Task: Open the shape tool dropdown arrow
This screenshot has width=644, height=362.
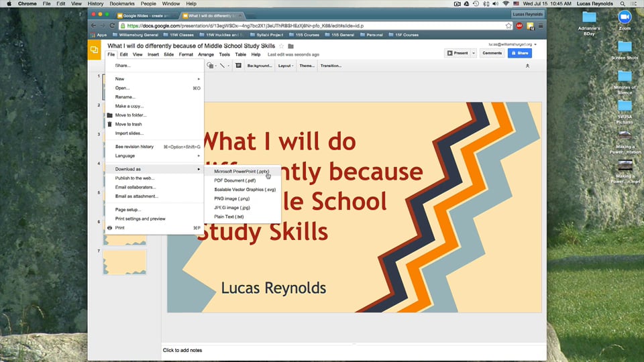Action: pyautogui.click(x=215, y=66)
